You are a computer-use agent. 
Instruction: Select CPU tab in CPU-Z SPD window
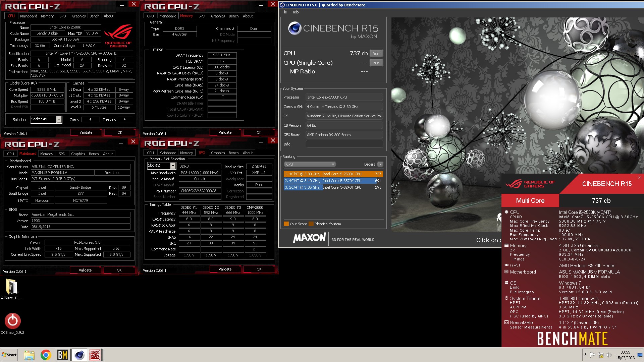pos(150,153)
